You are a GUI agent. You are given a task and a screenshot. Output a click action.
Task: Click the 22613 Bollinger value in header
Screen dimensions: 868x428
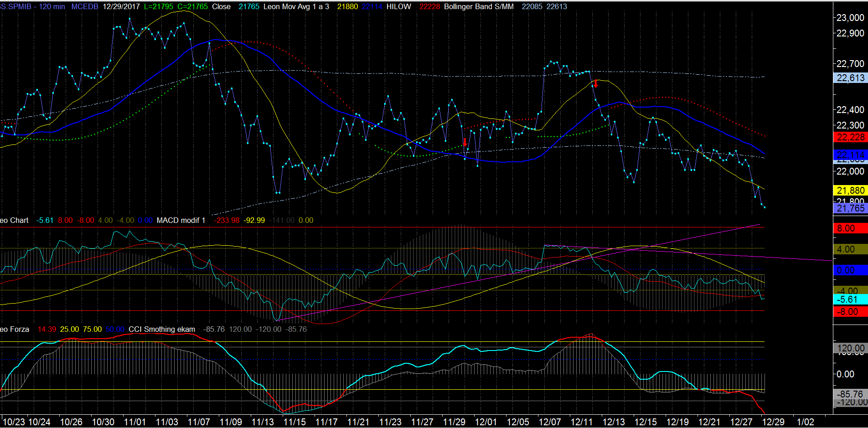(557, 7)
